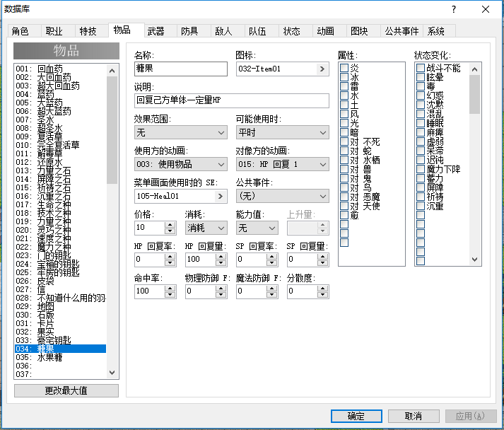The width and height of the screenshot is (504, 430).
Task: Select item 032: 果实
Action: pos(60,332)
